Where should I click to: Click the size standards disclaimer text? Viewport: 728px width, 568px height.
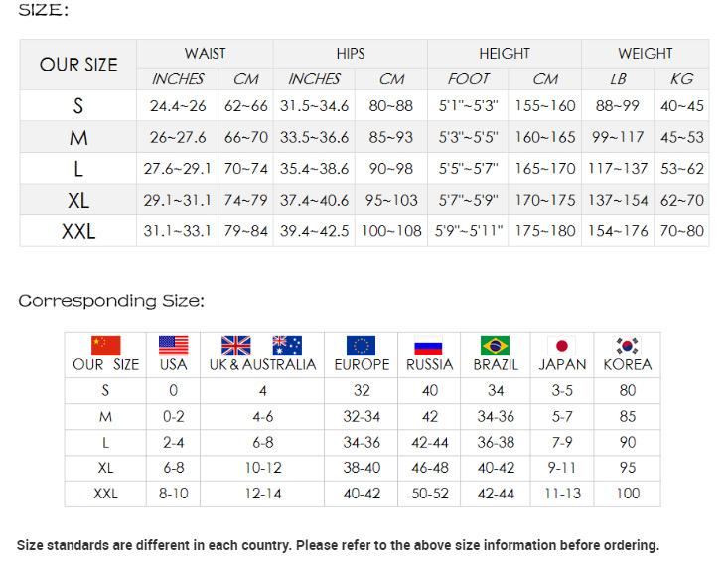tap(338, 545)
